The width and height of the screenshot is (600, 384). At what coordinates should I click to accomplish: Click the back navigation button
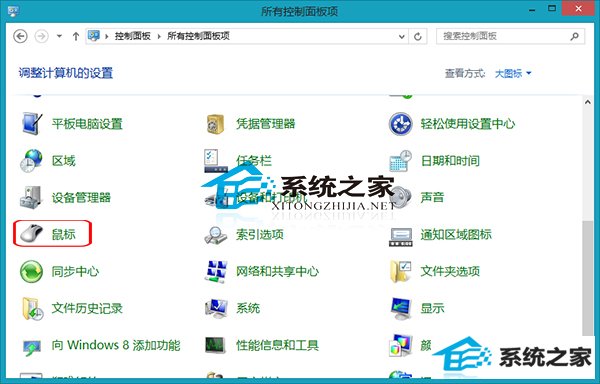click(x=20, y=36)
